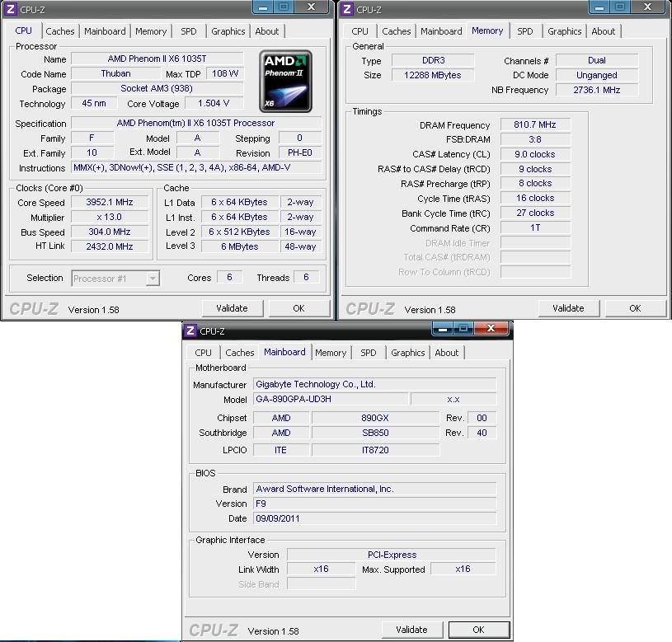The image size is (672, 642).
Task: Click the LPCIO value IT8720
Action: (375, 450)
